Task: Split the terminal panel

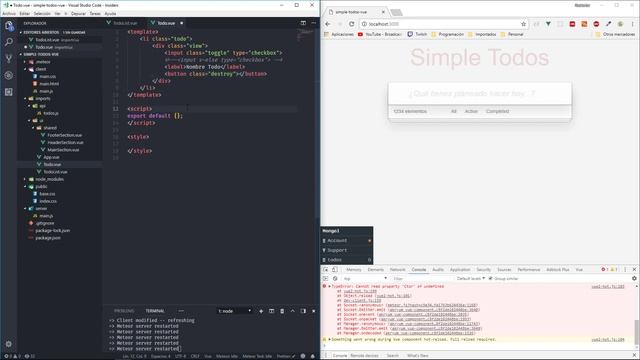Action: pos(271,311)
